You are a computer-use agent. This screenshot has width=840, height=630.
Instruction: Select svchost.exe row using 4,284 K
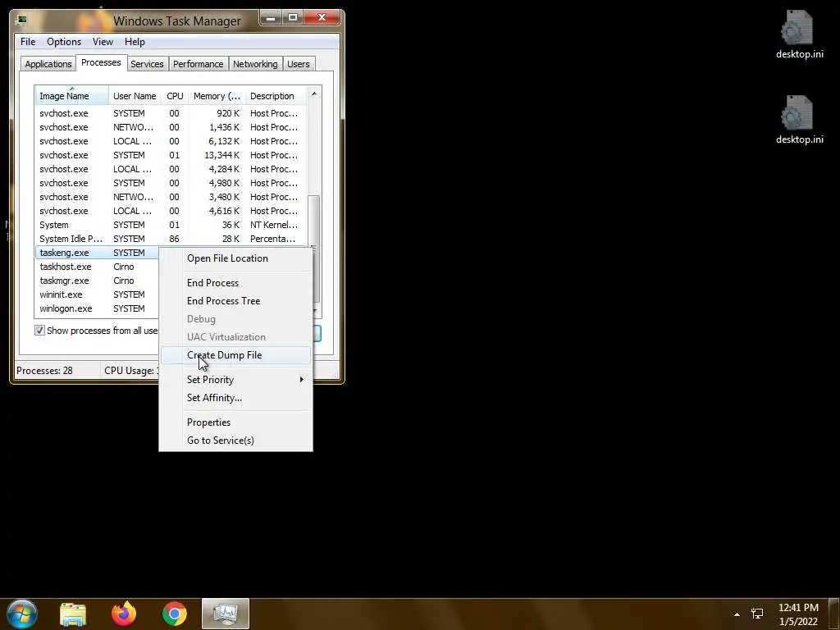171,169
